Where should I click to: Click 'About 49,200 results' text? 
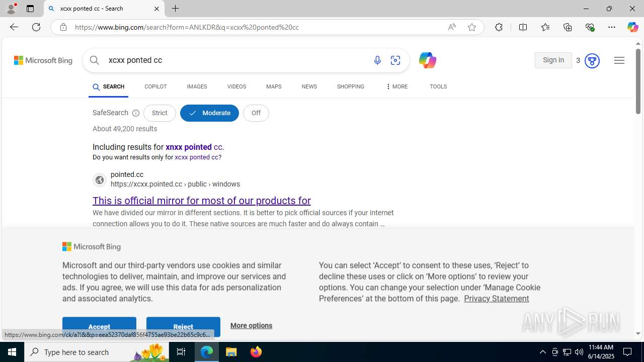pyautogui.click(x=125, y=129)
